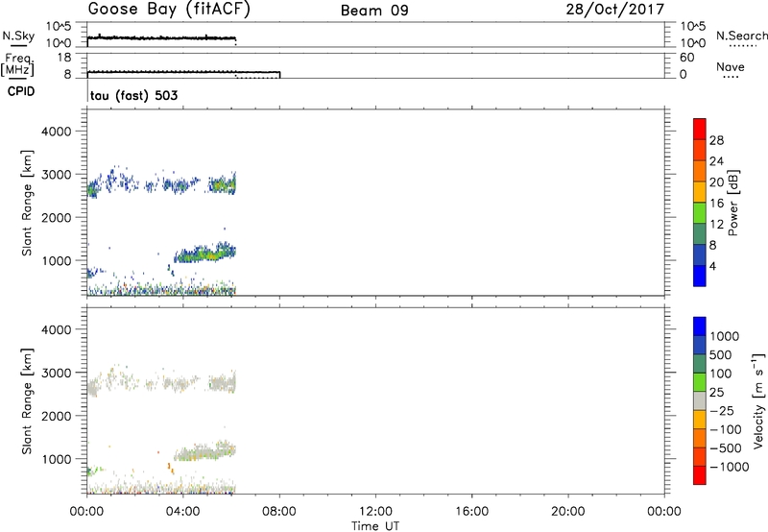The height and width of the screenshot is (532, 768).
Task: Click the '04:00' time axis tick label
Action: 183,512
